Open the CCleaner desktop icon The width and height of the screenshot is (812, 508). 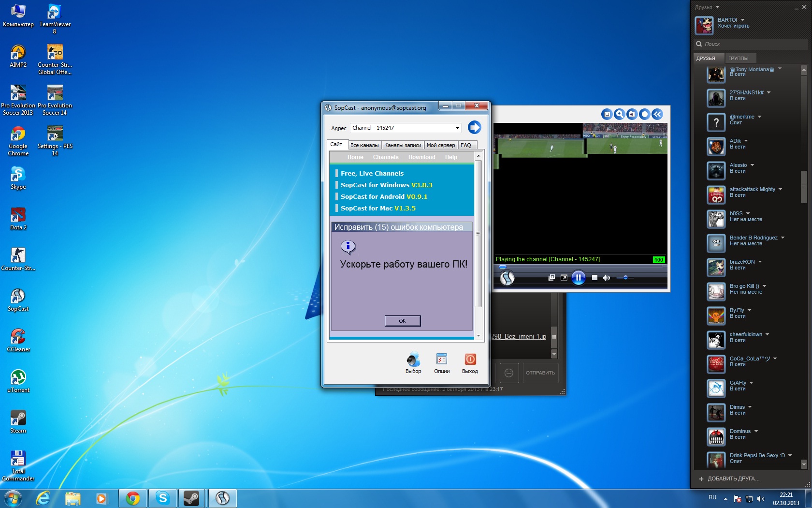[x=18, y=340]
